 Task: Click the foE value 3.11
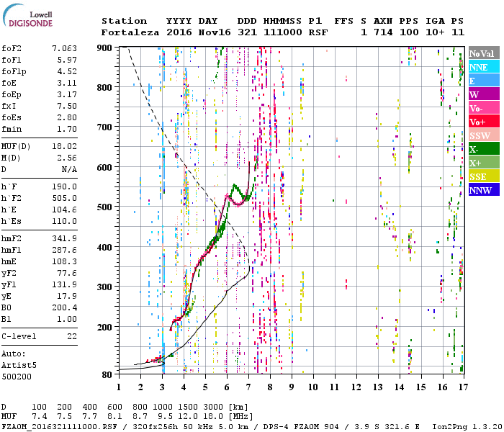pos(67,83)
